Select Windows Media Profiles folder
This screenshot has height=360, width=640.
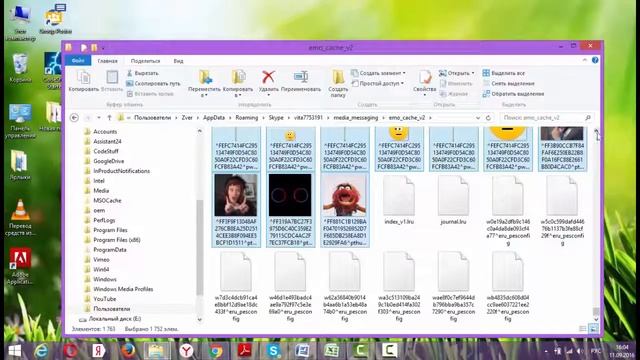coord(123,289)
